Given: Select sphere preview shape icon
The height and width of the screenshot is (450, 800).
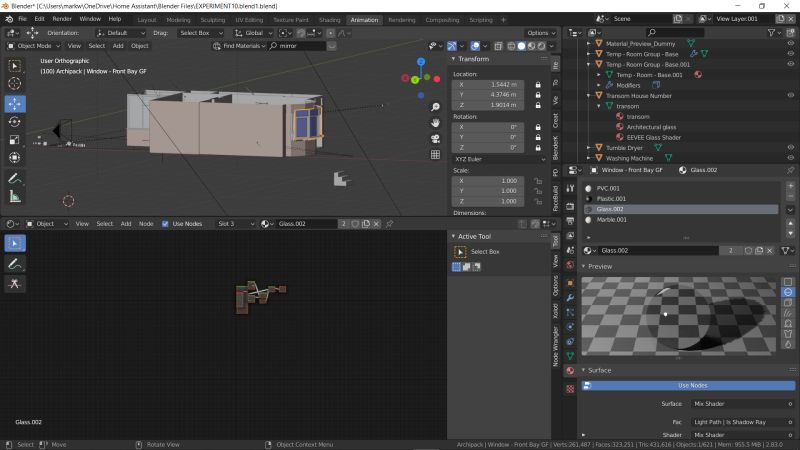Looking at the screenshot, I should coord(788,292).
